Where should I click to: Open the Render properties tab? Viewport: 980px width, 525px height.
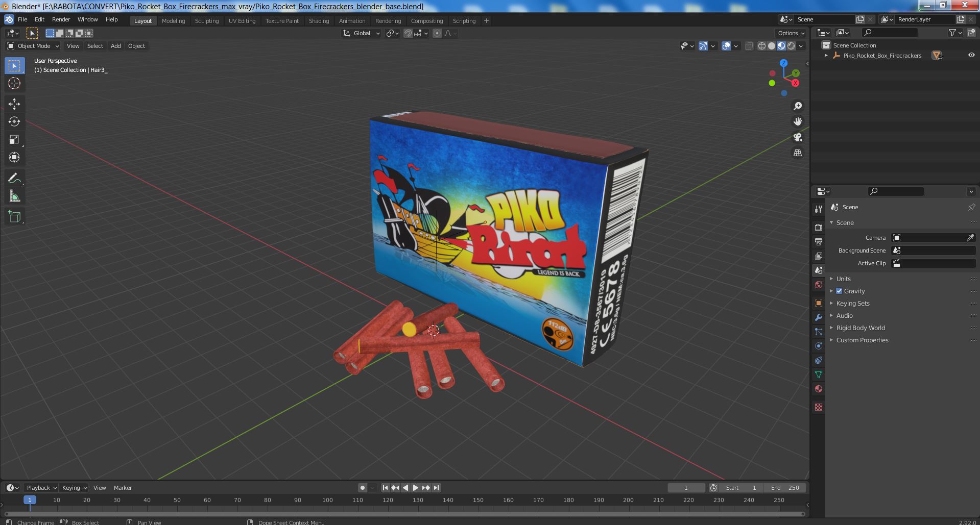[819, 227]
